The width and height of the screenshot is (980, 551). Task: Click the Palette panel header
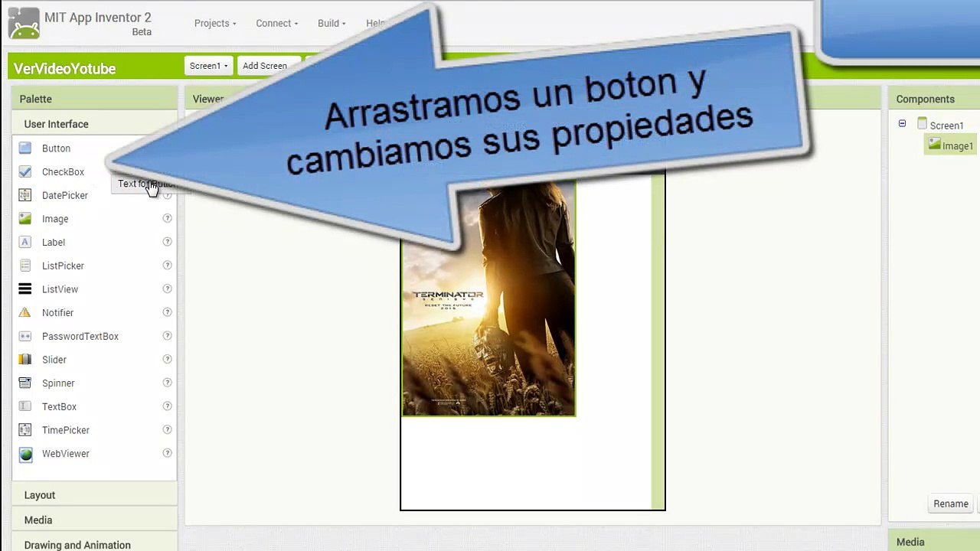94,99
